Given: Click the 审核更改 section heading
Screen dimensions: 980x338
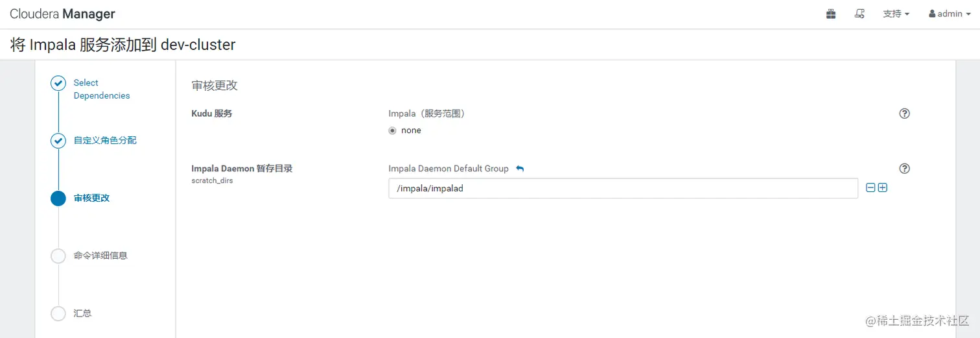Looking at the screenshot, I should [215, 86].
